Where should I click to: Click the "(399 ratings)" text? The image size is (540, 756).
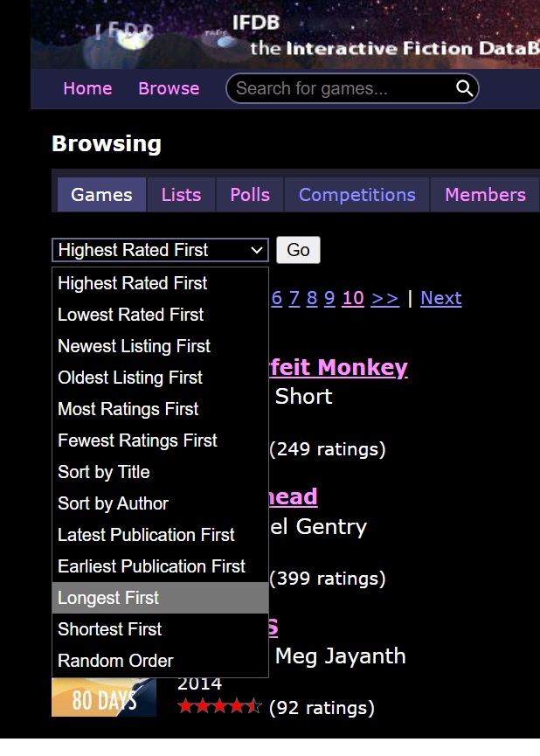[328, 579]
